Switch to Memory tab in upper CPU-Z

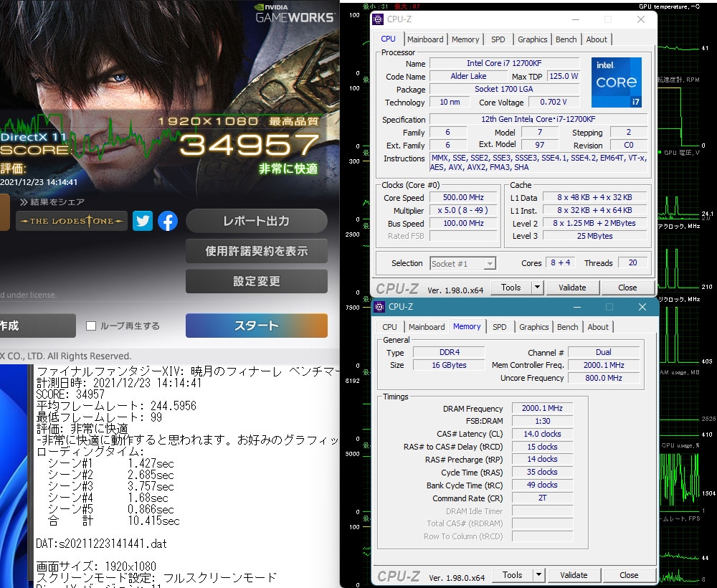click(x=465, y=39)
